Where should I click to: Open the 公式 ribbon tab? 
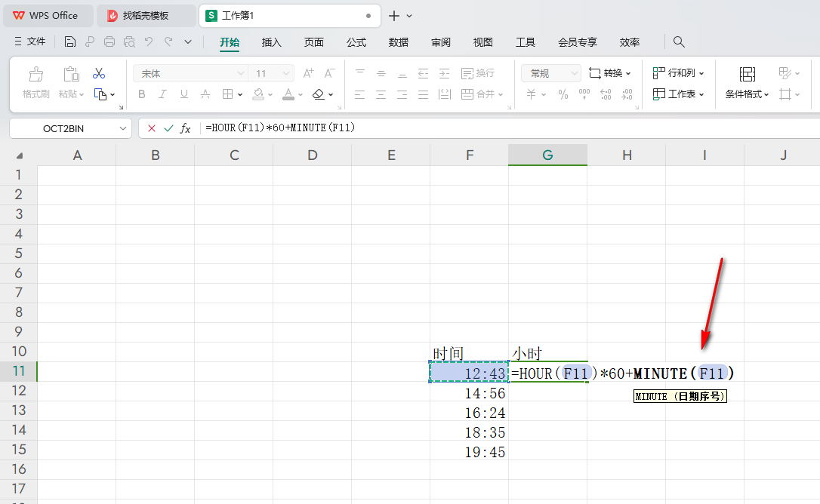pyautogui.click(x=356, y=42)
